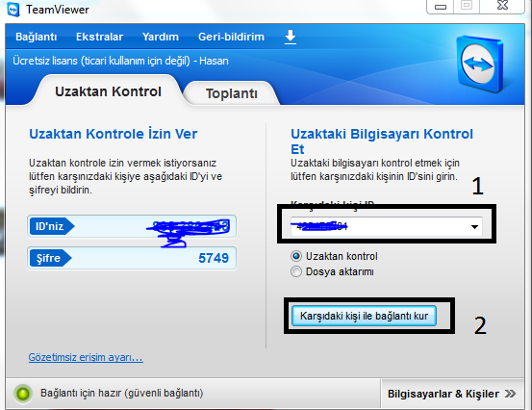The width and height of the screenshot is (532, 410).
Task: Click the TeamViewer title bar icon
Action: pyautogui.click(x=13, y=10)
